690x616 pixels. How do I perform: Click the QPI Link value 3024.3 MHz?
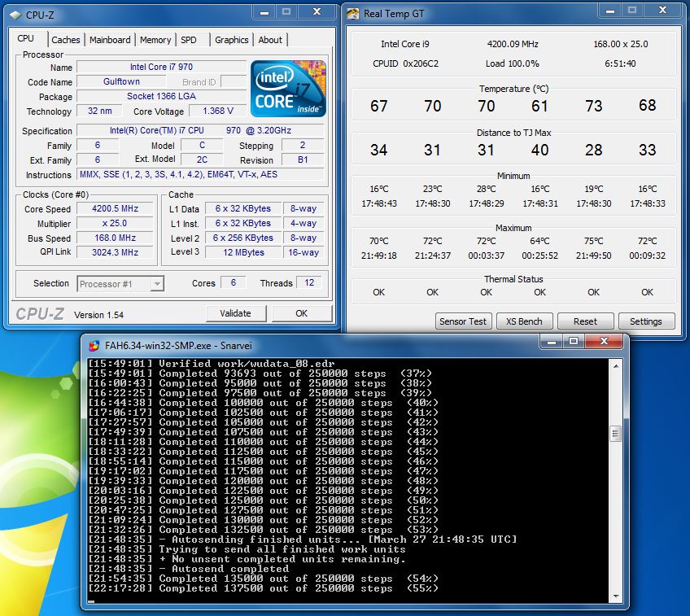pos(115,252)
